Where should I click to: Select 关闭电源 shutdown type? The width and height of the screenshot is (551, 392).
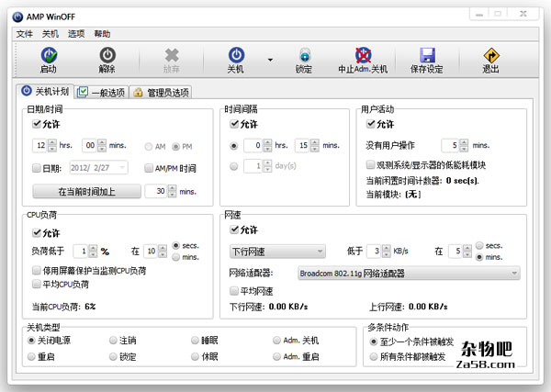pyautogui.click(x=31, y=340)
